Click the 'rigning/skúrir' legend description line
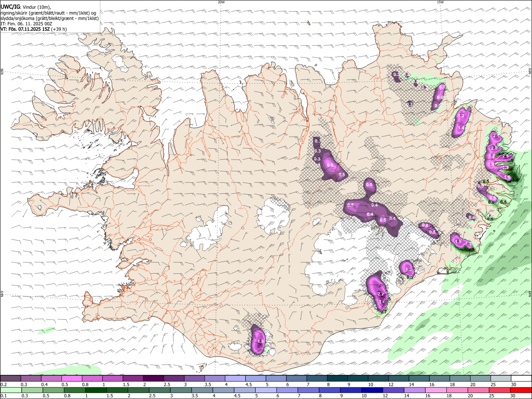532x399 pixels. click(x=49, y=12)
